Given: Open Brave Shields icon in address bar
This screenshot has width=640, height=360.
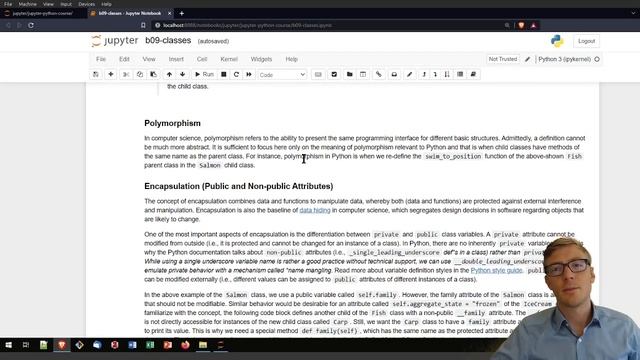Looking at the screenshot, I should 521,25.
